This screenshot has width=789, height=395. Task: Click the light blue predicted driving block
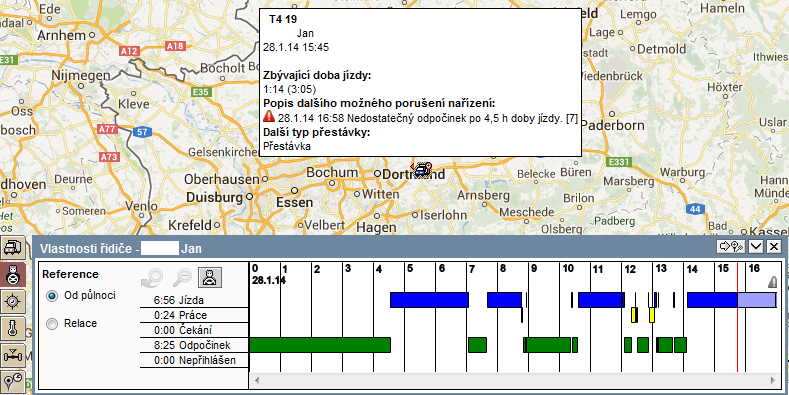[757, 300]
